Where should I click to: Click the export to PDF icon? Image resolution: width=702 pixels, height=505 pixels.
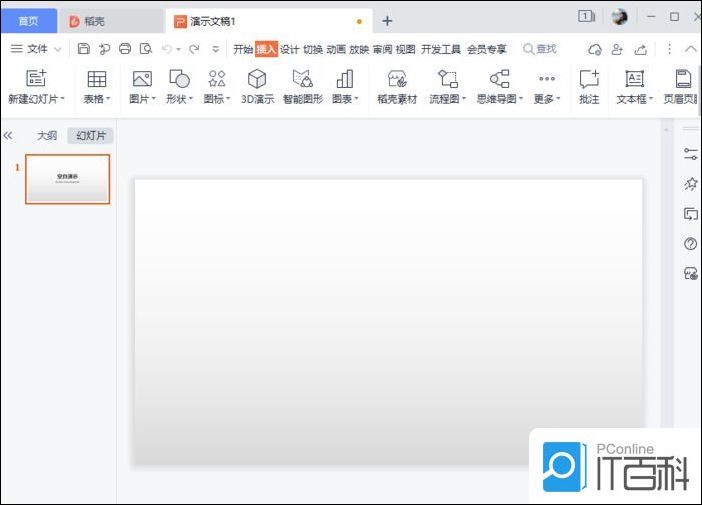coord(104,49)
